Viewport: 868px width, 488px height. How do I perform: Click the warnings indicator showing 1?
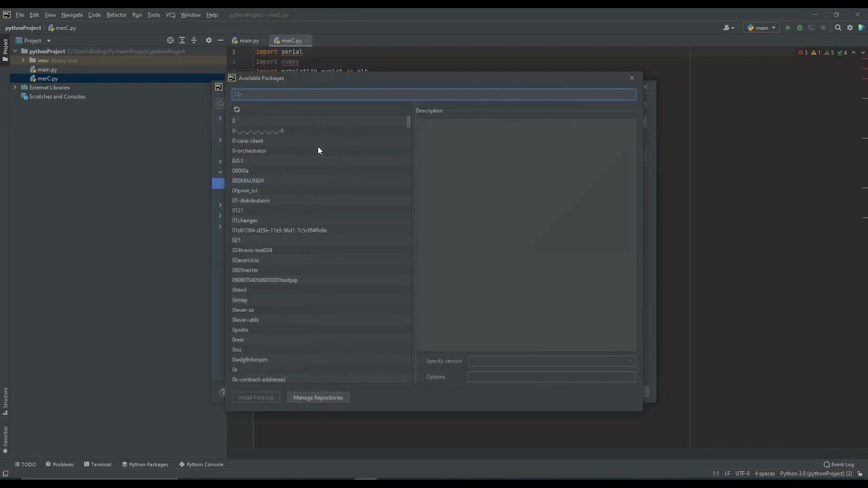pos(816,52)
